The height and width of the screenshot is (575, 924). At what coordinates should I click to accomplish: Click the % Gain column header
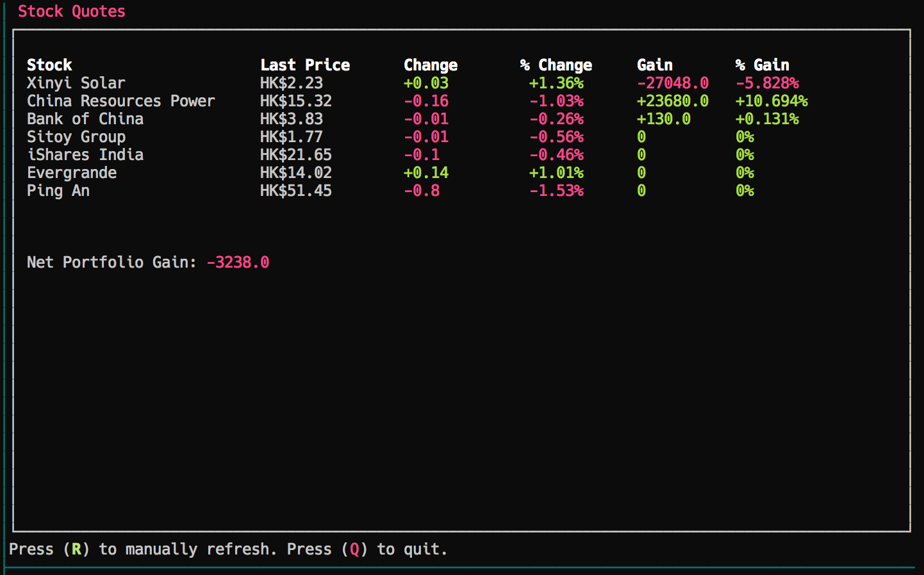coord(763,65)
